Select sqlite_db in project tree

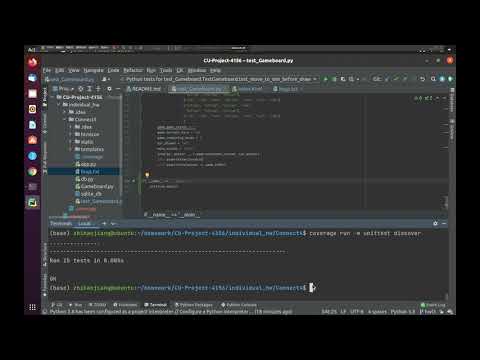click(89, 194)
